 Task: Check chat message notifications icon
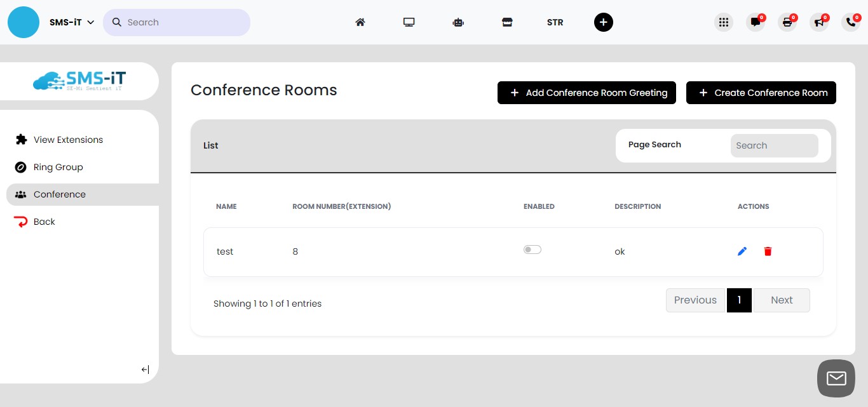point(755,22)
